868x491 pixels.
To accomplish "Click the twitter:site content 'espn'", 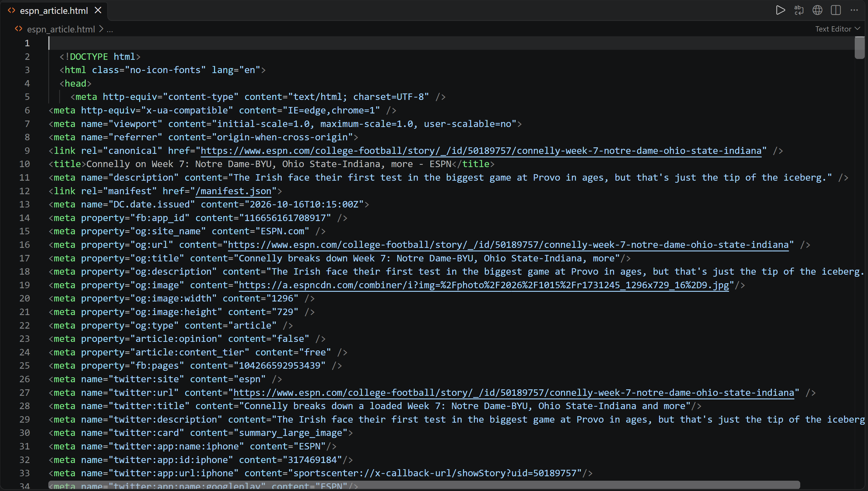I will pyautogui.click(x=250, y=379).
